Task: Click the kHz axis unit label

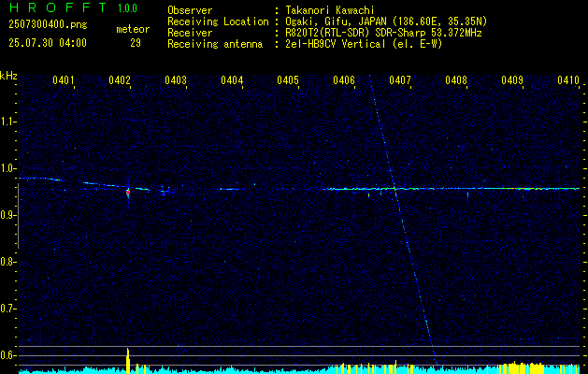Action: click(x=8, y=76)
